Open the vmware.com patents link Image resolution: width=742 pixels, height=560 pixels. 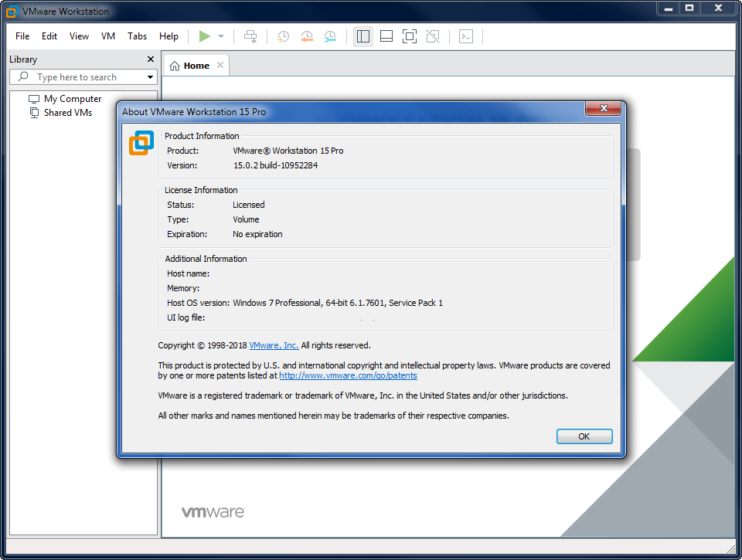[348, 375]
